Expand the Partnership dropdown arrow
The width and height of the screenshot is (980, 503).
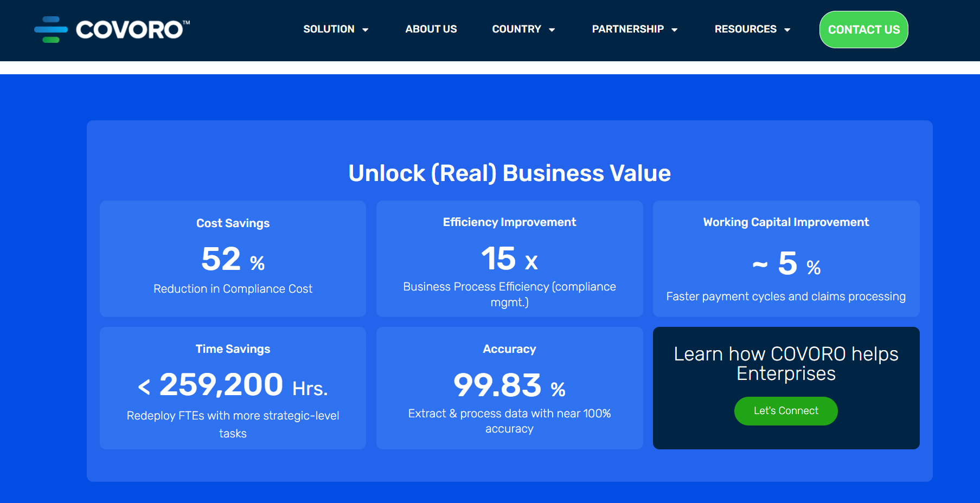point(675,30)
